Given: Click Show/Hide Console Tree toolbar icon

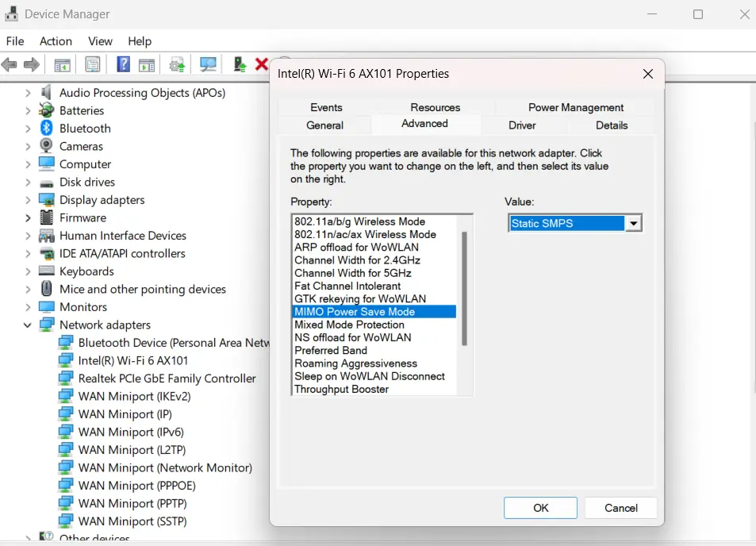Looking at the screenshot, I should pos(62,64).
